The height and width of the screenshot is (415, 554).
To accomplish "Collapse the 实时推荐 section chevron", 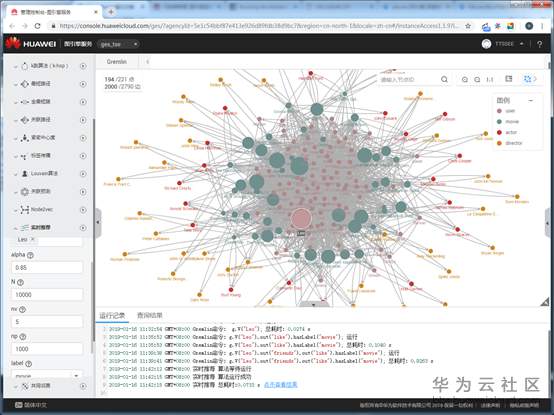I will coord(15,228).
